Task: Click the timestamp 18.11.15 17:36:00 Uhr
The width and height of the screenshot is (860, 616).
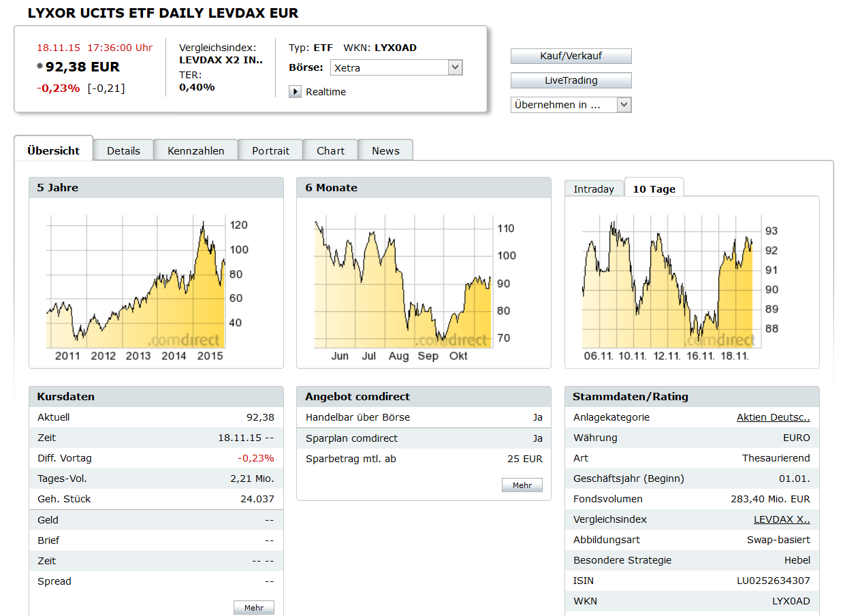Action: [95, 48]
